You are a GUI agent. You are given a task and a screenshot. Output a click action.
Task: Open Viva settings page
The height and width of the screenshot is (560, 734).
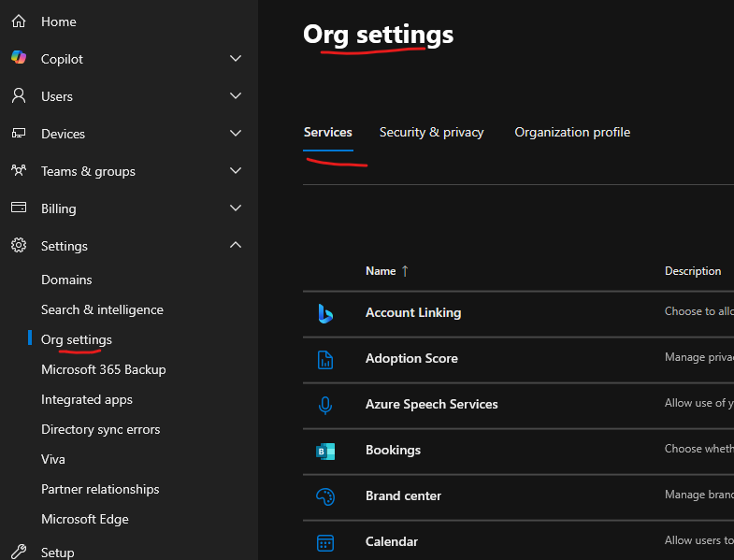53,459
